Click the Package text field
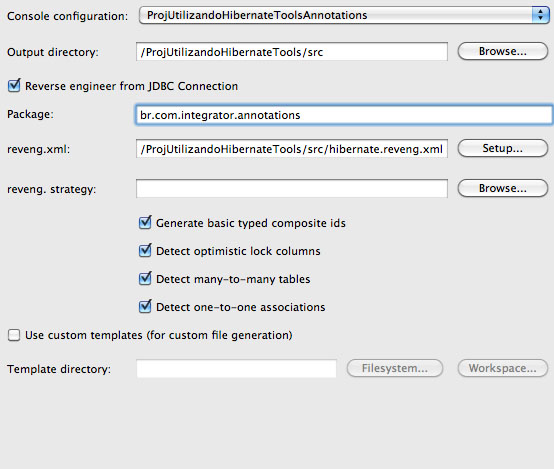Image resolution: width=554 pixels, height=469 pixels. (343, 115)
